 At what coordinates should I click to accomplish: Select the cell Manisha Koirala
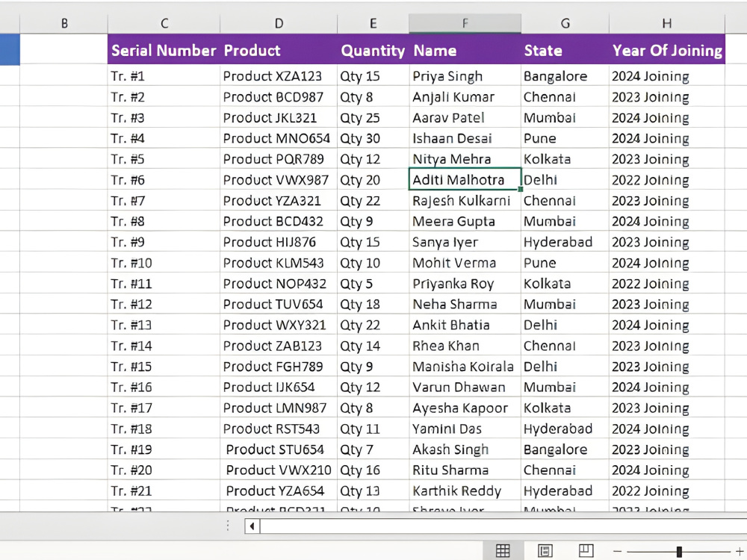coord(465,366)
